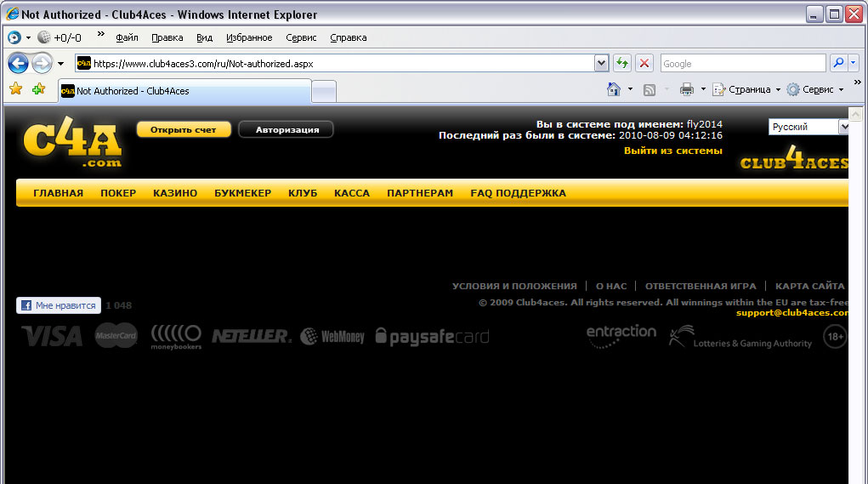The width and height of the screenshot is (868, 484).
Task: Open the recent pages dropdown beside Forward
Action: tap(61, 64)
